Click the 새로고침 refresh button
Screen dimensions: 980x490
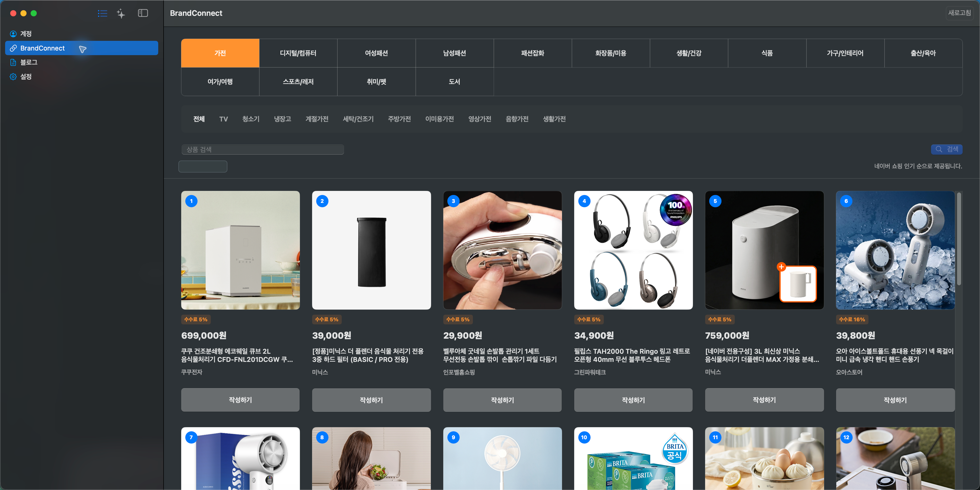point(959,13)
